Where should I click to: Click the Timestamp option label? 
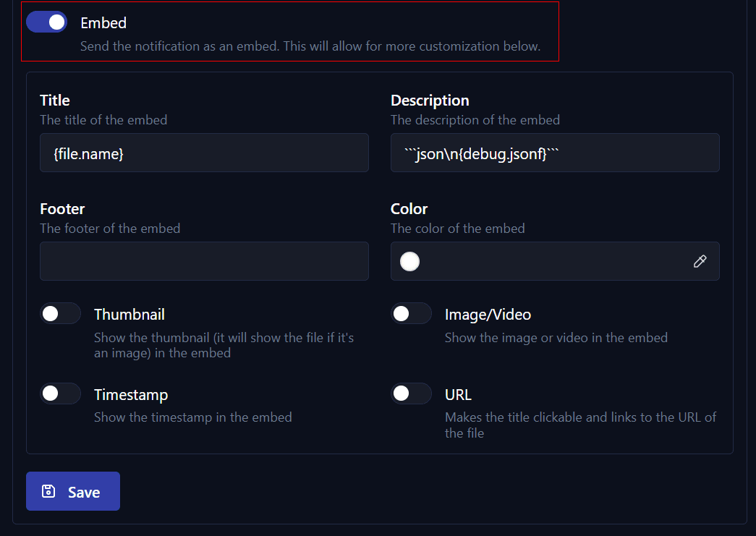[131, 395]
